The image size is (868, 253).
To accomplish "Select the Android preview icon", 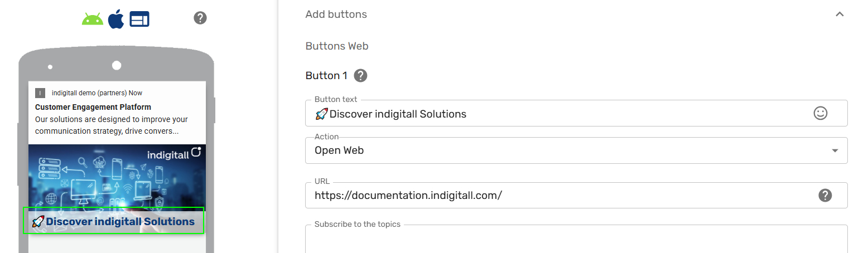I will [93, 19].
